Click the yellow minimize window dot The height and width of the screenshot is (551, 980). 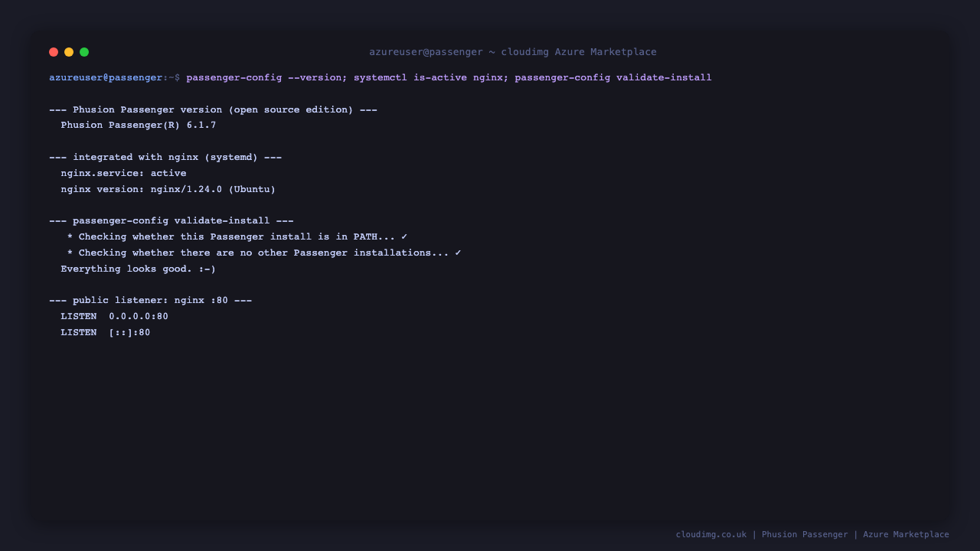click(69, 52)
